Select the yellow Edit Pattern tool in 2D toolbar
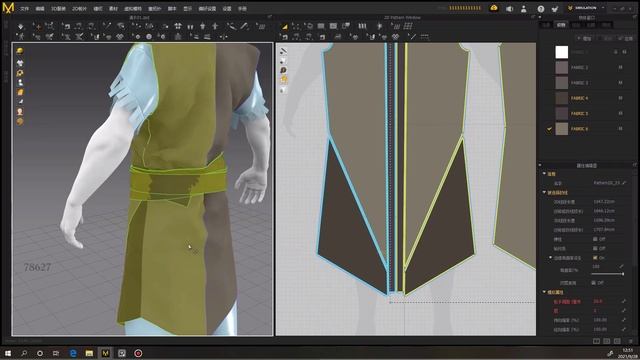This screenshot has height=360, width=640. [x=284, y=27]
